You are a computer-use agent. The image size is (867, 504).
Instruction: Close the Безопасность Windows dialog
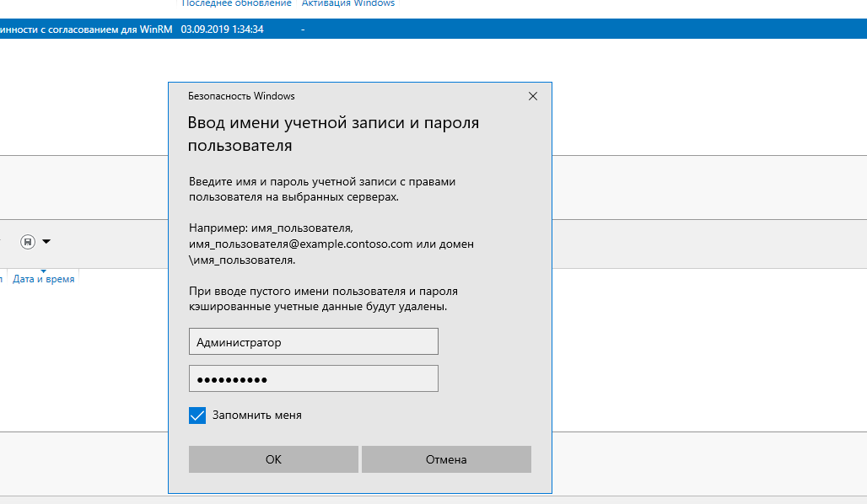coord(532,96)
